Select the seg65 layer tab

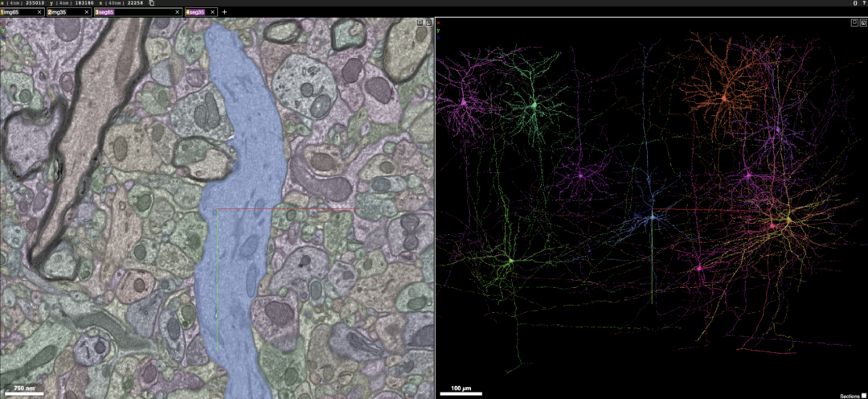click(137, 11)
